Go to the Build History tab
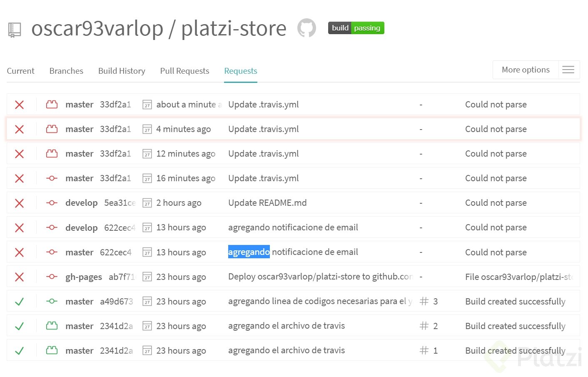The width and height of the screenshot is (588, 377). pyautogui.click(x=122, y=71)
